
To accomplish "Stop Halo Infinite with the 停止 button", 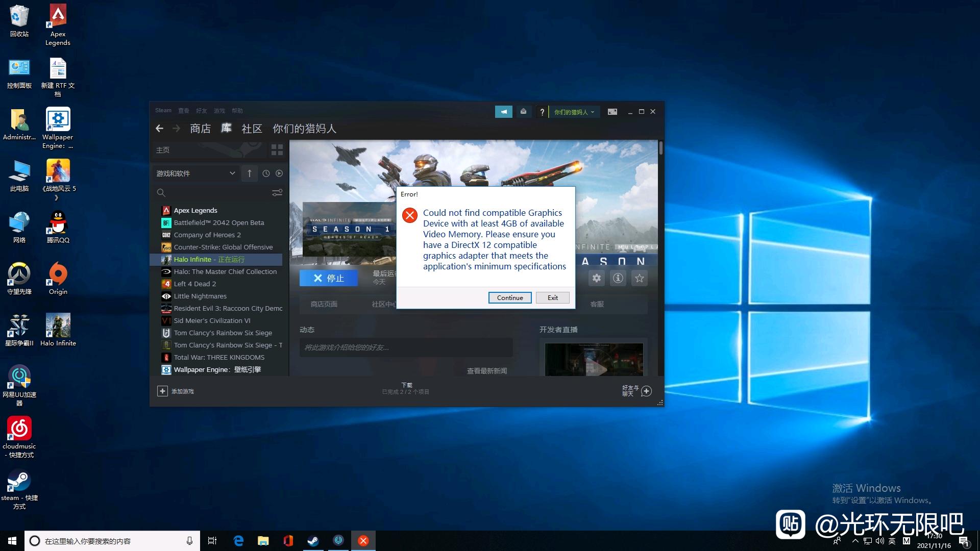I will click(x=329, y=278).
